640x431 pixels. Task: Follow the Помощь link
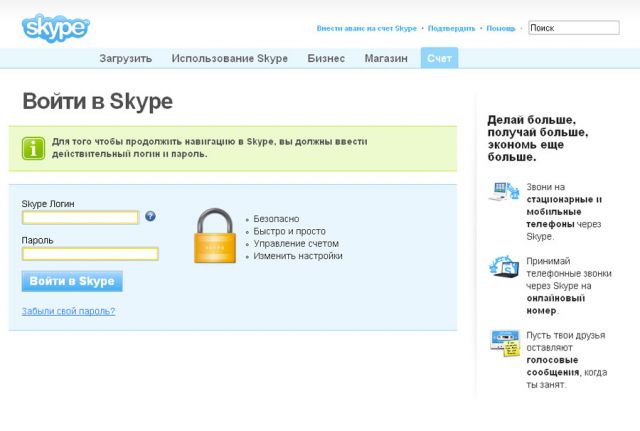(501, 28)
